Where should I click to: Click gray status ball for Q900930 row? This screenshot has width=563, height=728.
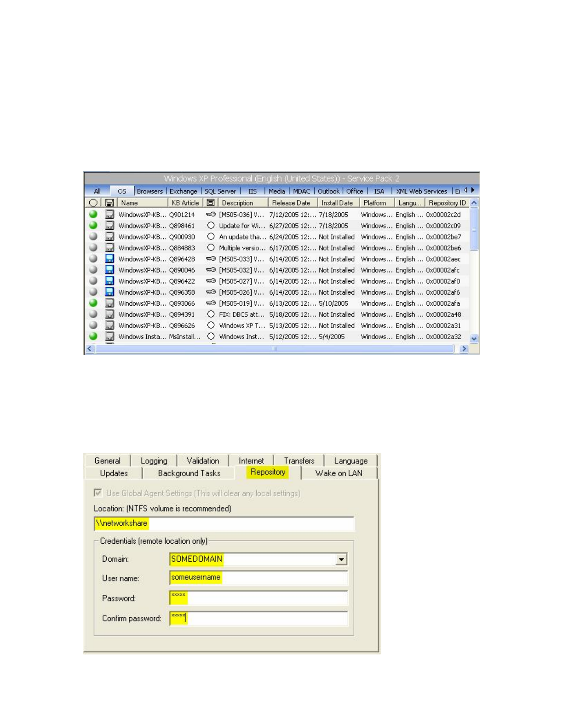point(93,237)
